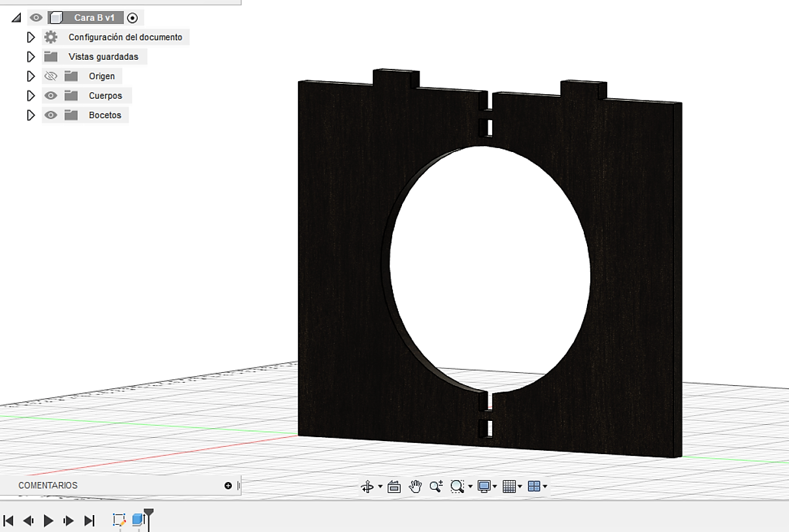Screen dimensions: 789x532
Task: Select the extrude feature in timeline
Action: 138,520
